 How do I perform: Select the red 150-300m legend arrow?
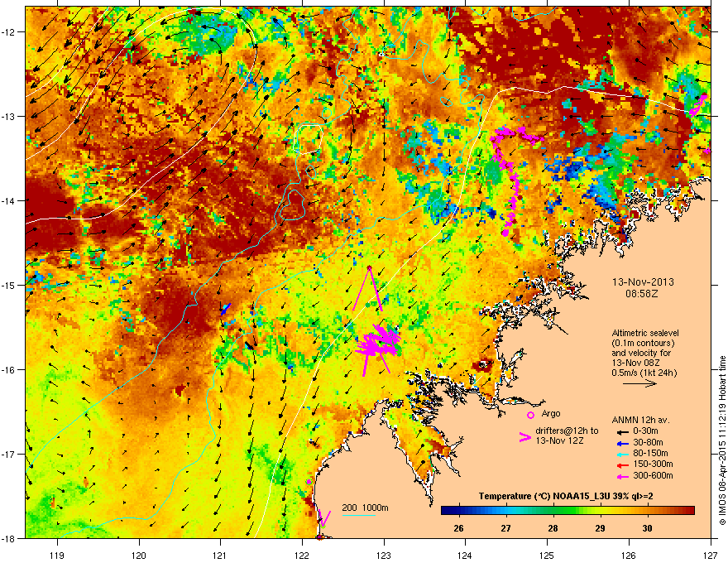point(624,465)
